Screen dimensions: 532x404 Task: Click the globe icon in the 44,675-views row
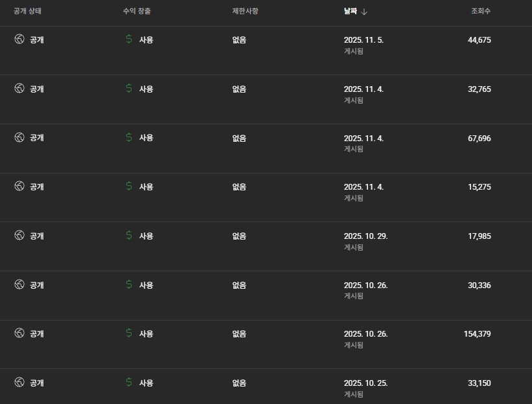click(x=19, y=39)
